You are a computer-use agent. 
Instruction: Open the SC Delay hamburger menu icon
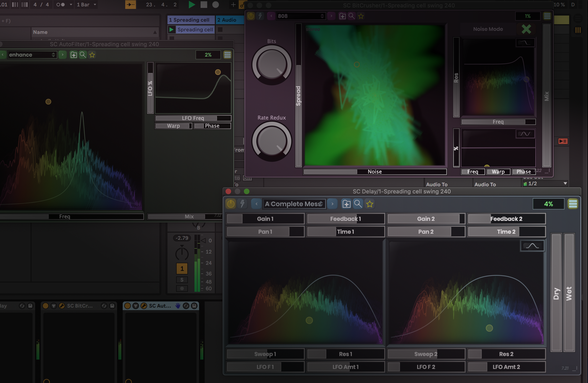(x=573, y=204)
